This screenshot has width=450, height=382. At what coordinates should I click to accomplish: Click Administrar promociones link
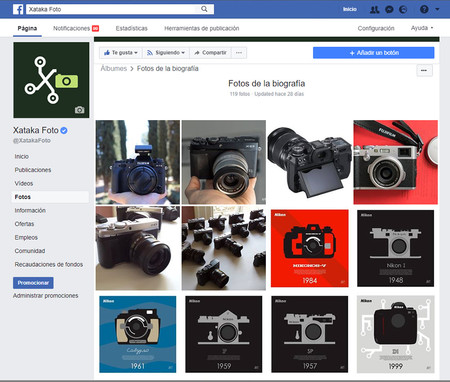tap(46, 296)
